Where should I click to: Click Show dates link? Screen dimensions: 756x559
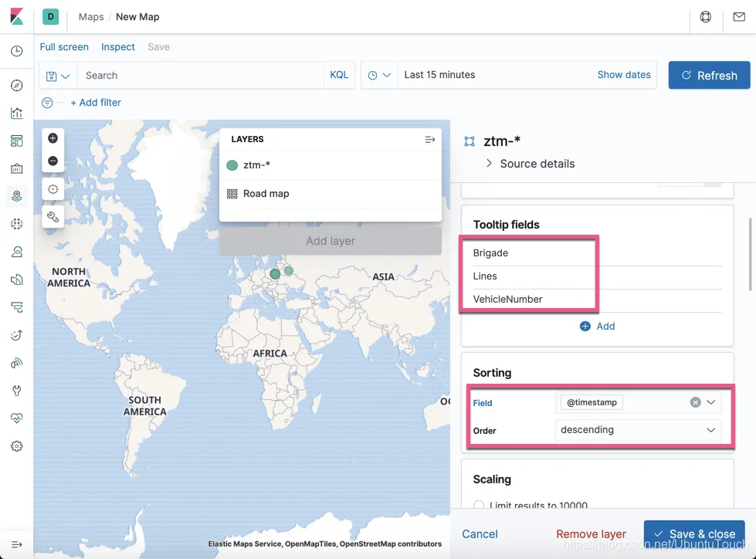tap(624, 75)
